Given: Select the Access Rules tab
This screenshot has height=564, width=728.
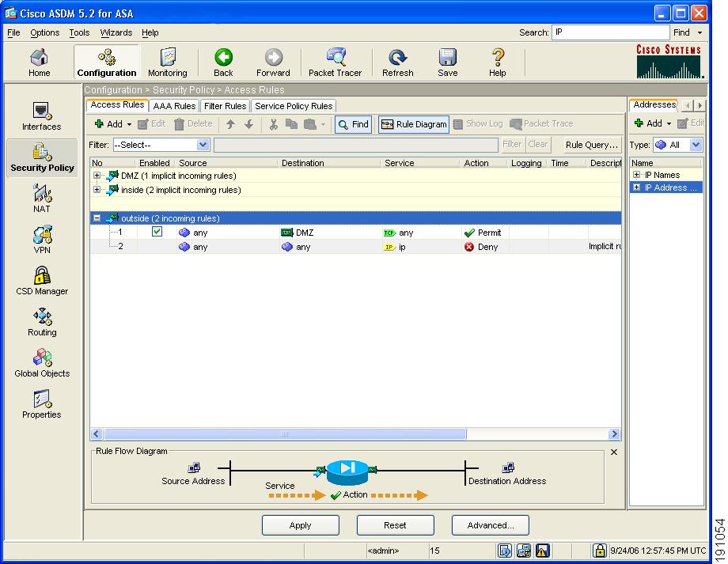Looking at the screenshot, I should click(117, 105).
